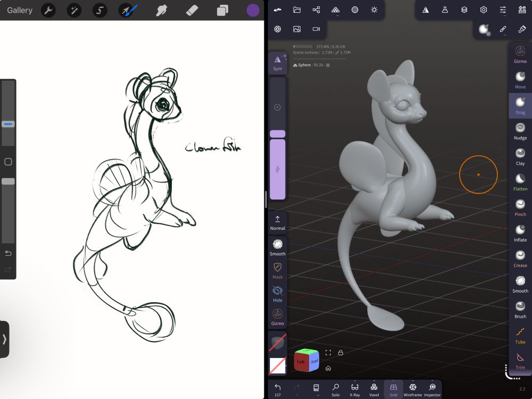Open the Nomad scene hierarchy menu
The height and width of the screenshot is (399, 532).
316,10
